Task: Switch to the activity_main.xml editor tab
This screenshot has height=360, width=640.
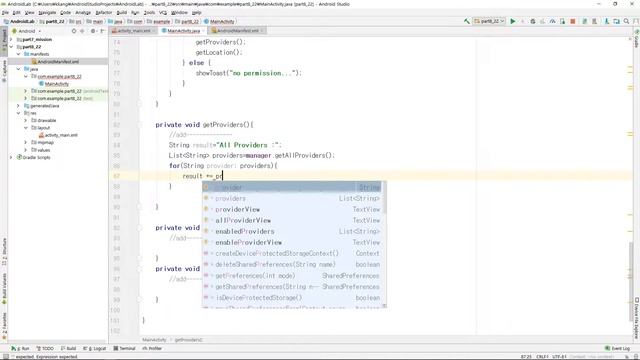Action: point(133,31)
